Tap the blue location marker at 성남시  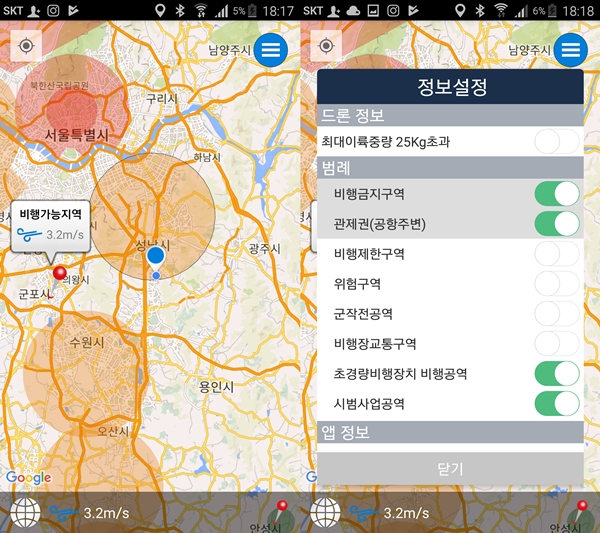point(155,258)
